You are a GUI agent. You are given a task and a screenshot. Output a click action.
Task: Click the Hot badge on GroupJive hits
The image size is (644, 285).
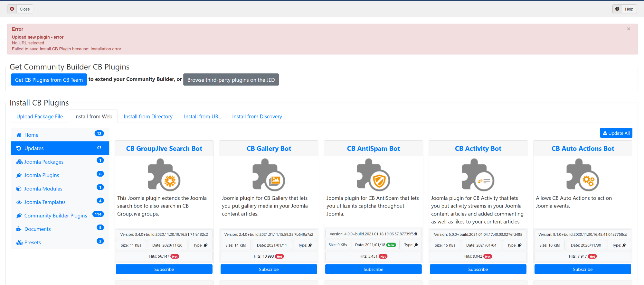point(175,256)
